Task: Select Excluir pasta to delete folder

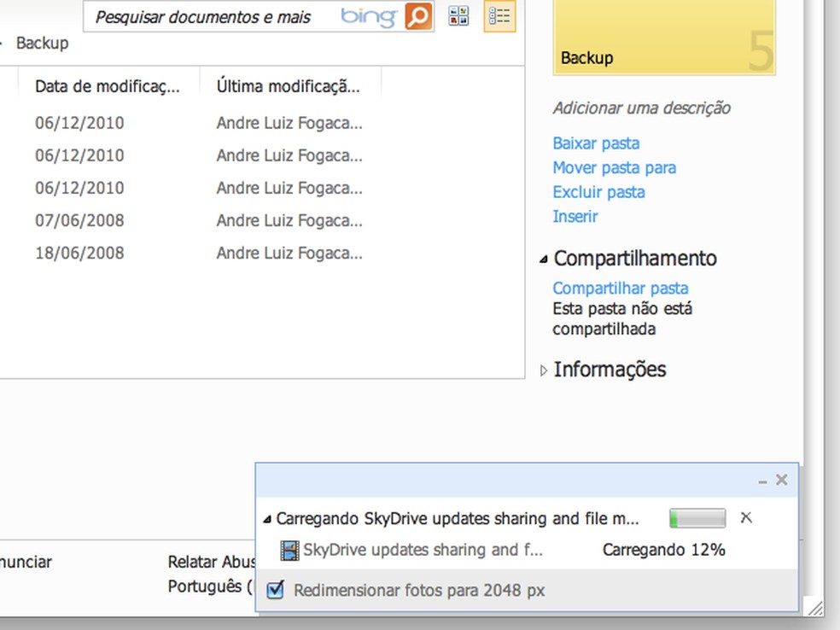Action: coord(598,192)
